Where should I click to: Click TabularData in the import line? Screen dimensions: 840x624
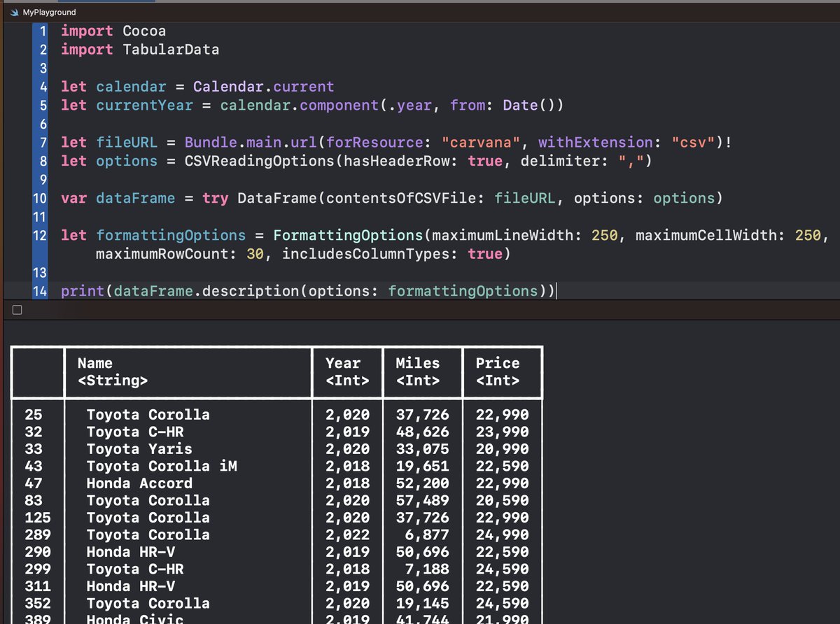coord(171,50)
